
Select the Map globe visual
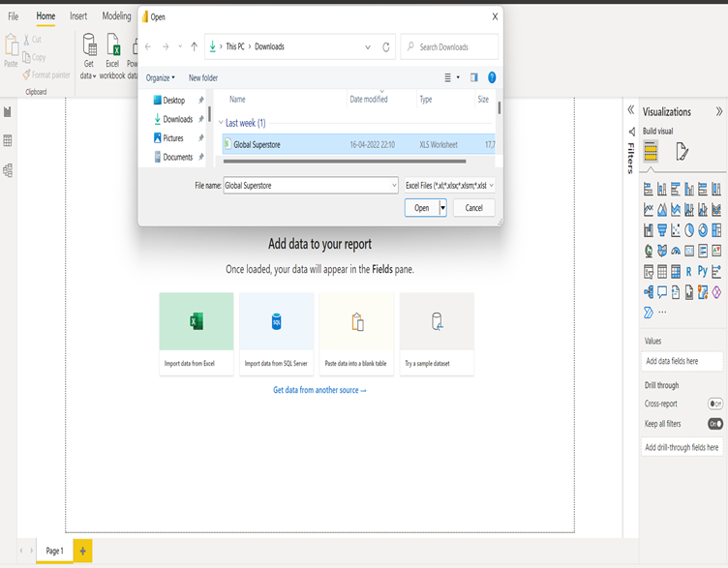pyautogui.click(x=649, y=251)
